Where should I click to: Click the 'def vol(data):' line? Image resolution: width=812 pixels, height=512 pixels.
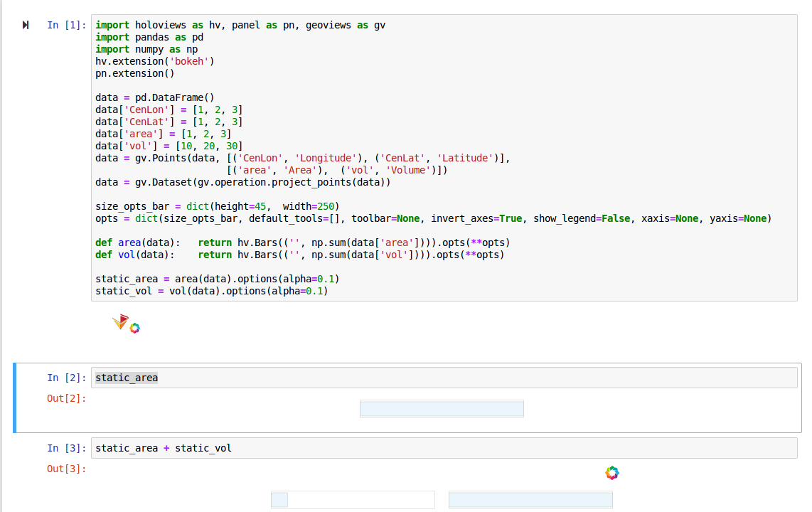pyautogui.click(x=300, y=255)
